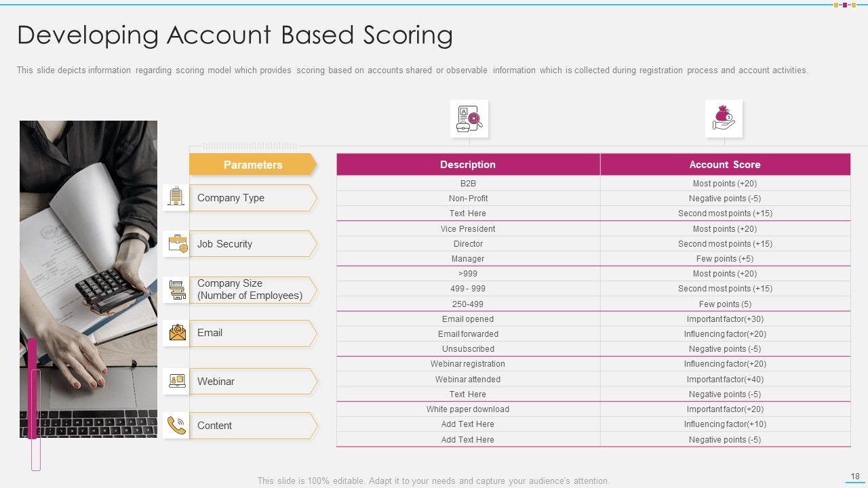Click the slide number 18

(855, 476)
